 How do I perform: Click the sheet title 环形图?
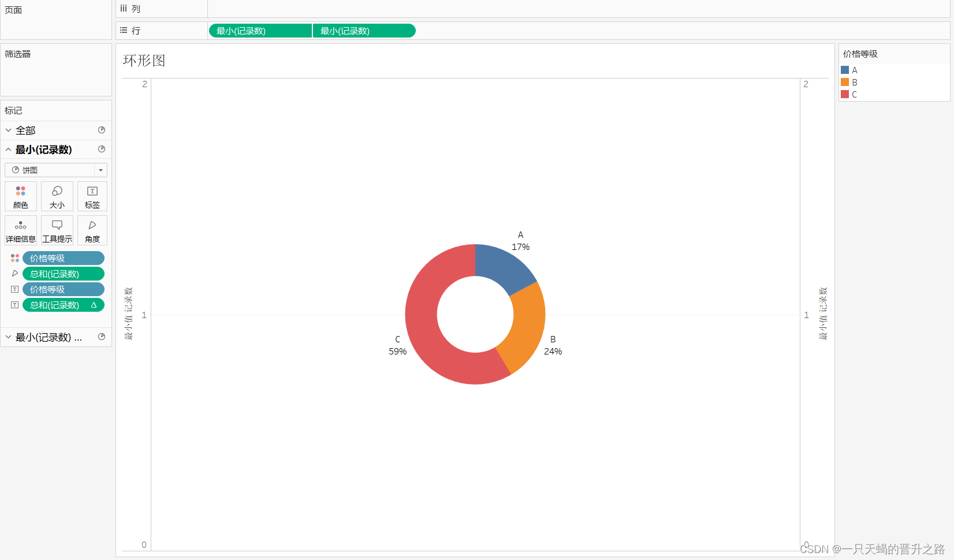click(x=144, y=61)
